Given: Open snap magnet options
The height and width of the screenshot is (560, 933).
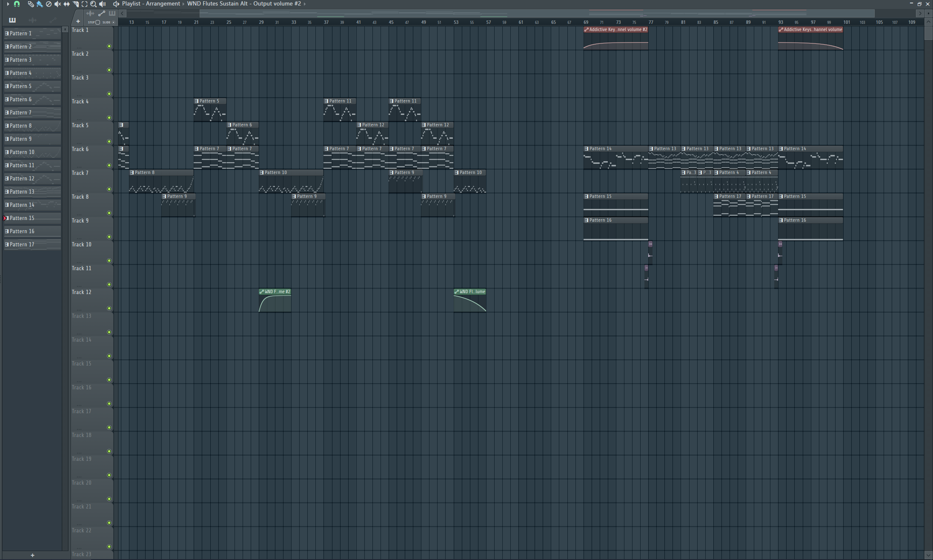Looking at the screenshot, I should tap(17, 4).
